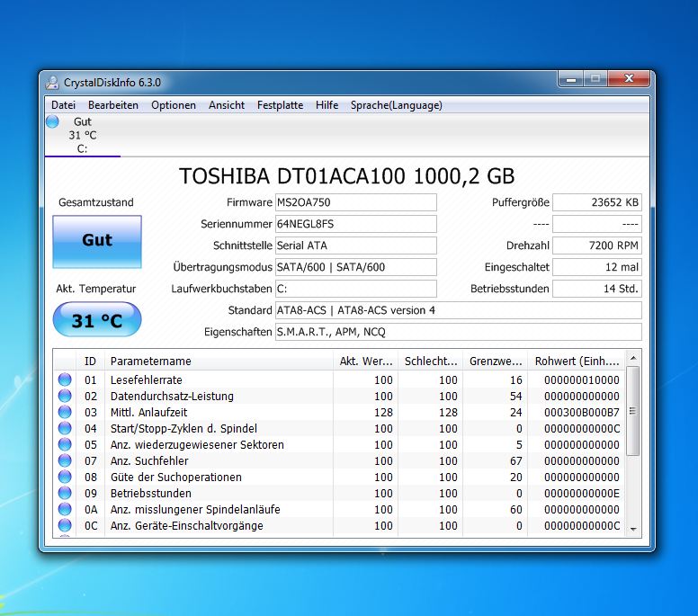Click the SMART list scrollbar thumb
698x616 pixels.
(x=633, y=411)
